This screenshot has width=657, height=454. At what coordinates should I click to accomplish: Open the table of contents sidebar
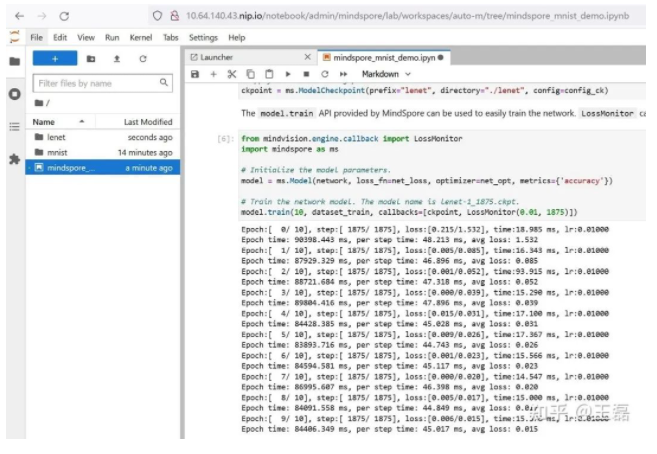pyautogui.click(x=14, y=127)
